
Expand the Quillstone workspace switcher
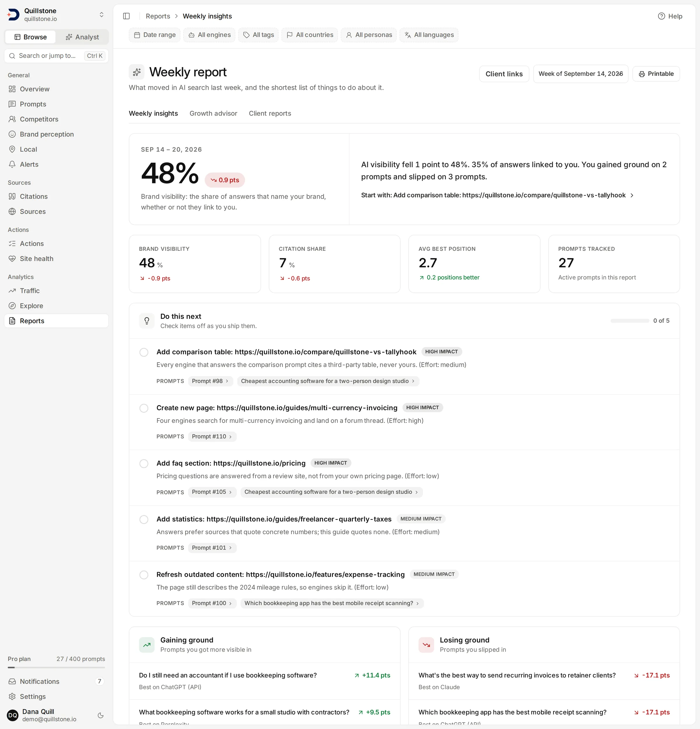[x=101, y=15]
